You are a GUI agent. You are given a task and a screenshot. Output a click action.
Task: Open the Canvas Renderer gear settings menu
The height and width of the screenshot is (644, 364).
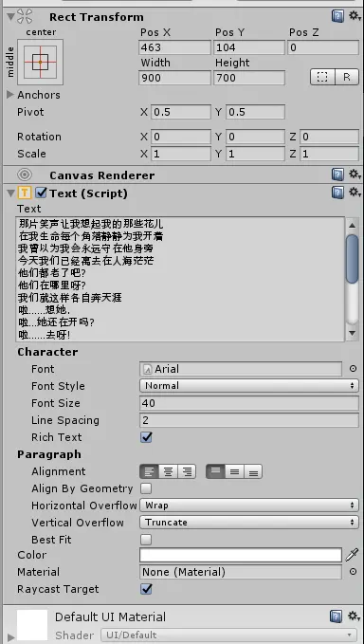pyautogui.click(x=355, y=175)
